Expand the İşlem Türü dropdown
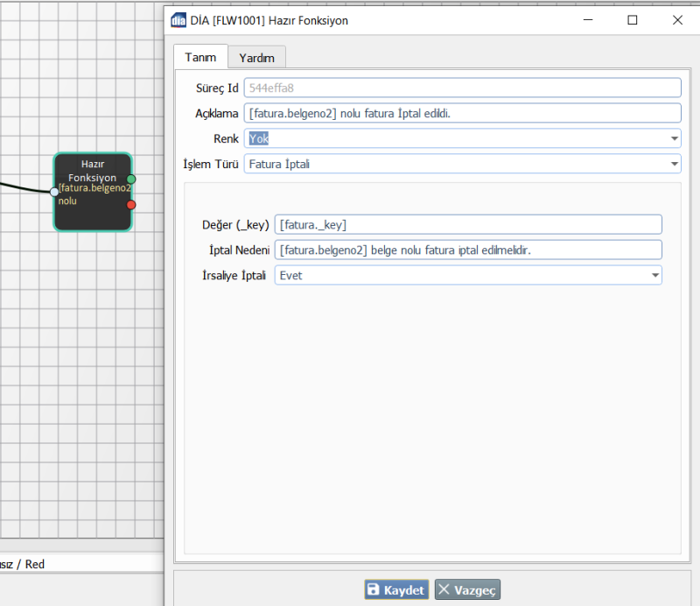700x606 pixels. pos(462,164)
